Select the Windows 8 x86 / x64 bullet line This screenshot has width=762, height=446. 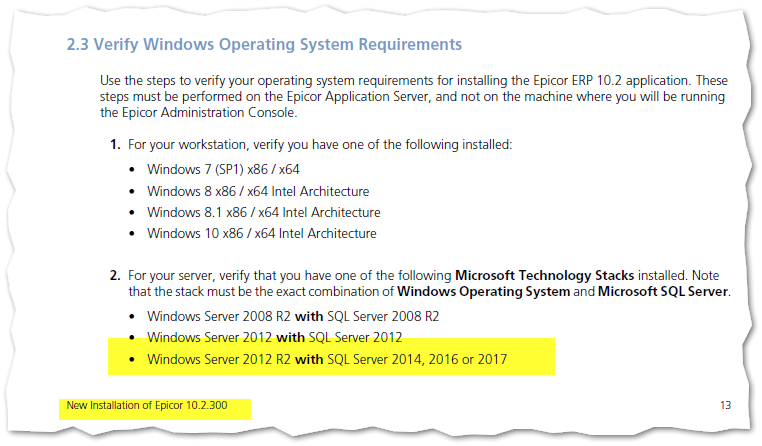(258, 191)
